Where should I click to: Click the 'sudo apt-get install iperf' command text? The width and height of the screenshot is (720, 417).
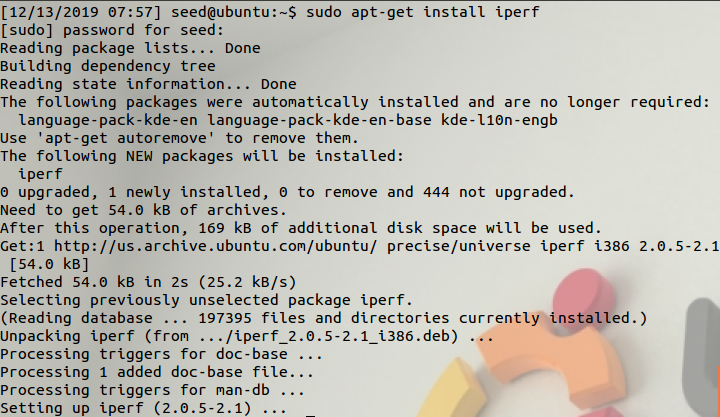click(x=422, y=12)
